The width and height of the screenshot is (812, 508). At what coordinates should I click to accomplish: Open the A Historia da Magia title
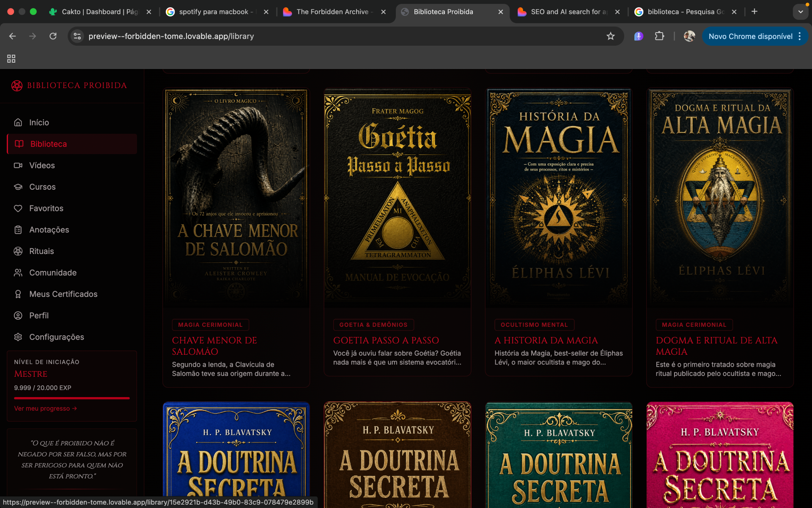coord(546,340)
